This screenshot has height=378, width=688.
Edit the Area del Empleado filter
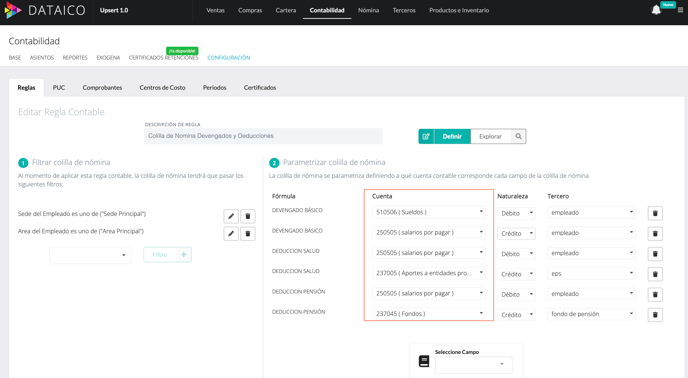[x=231, y=234]
